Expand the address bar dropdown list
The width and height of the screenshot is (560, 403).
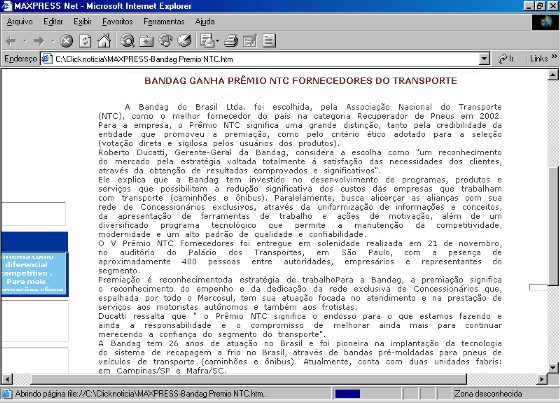(x=484, y=59)
